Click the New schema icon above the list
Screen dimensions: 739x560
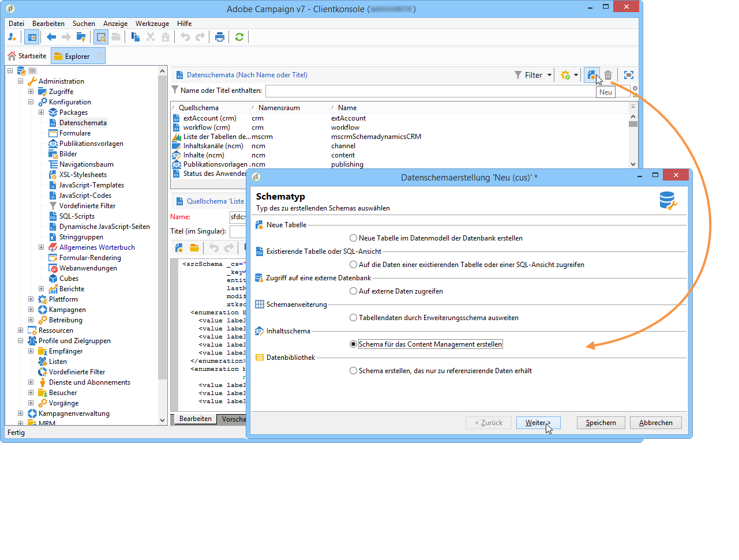coord(591,75)
